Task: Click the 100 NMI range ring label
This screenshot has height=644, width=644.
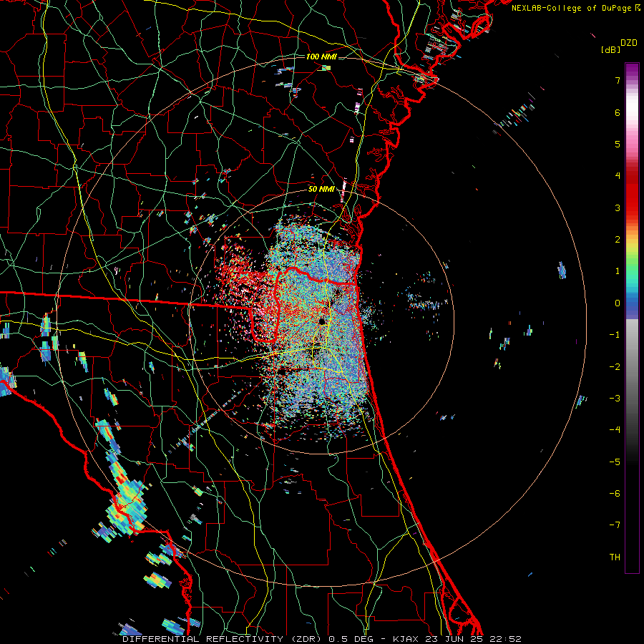Action: (321, 57)
